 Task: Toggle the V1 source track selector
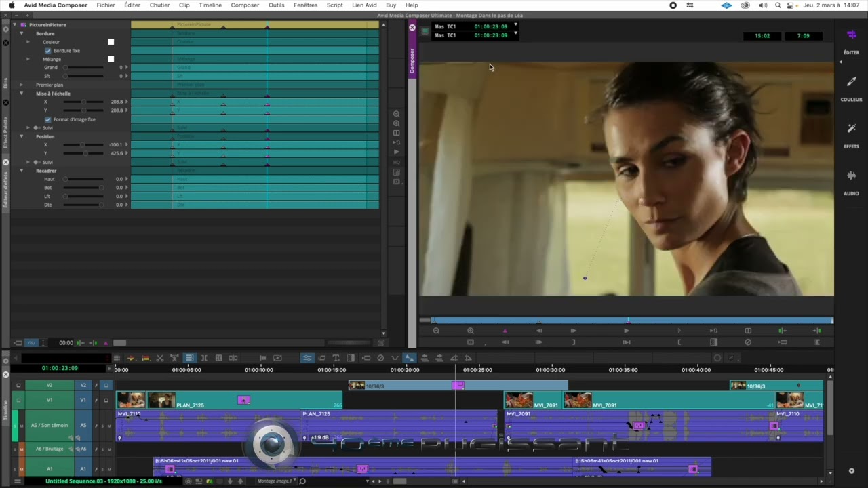[50, 400]
